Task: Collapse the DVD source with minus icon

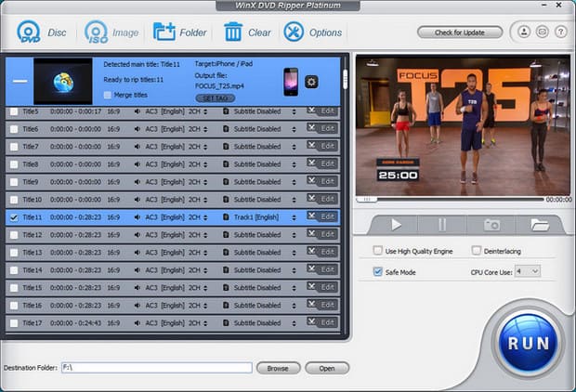Action: [20, 81]
